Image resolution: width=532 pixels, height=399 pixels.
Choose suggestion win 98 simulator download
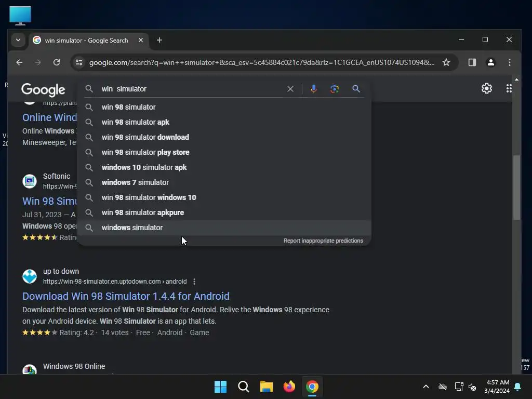click(x=224, y=137)
